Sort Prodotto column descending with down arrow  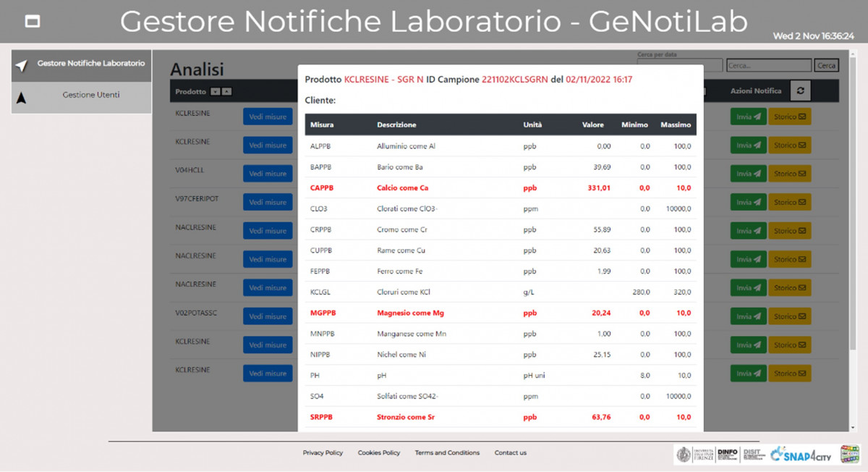[215, 92]
